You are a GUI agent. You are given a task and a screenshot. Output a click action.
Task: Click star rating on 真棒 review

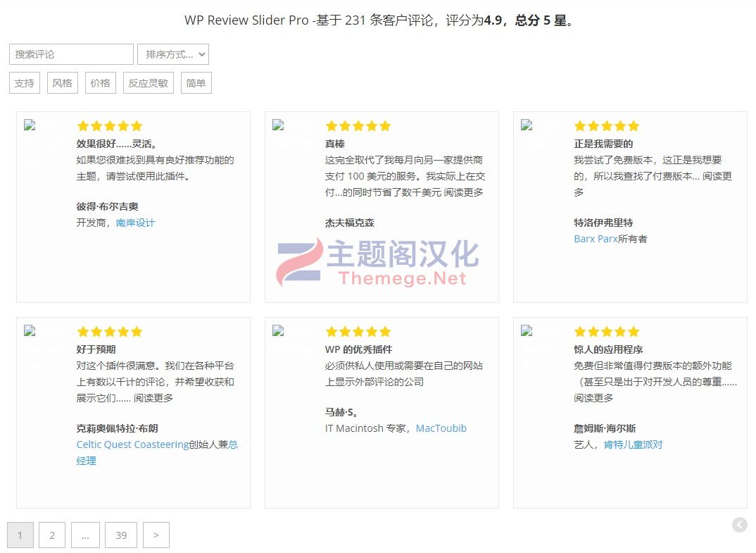click(358, 126)
